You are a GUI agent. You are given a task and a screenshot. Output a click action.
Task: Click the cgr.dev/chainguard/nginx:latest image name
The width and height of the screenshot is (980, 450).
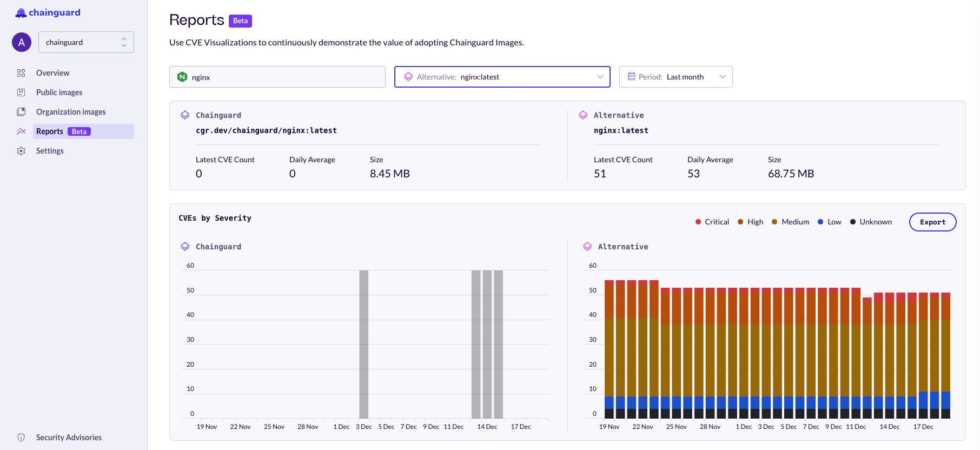click(266, 130)
